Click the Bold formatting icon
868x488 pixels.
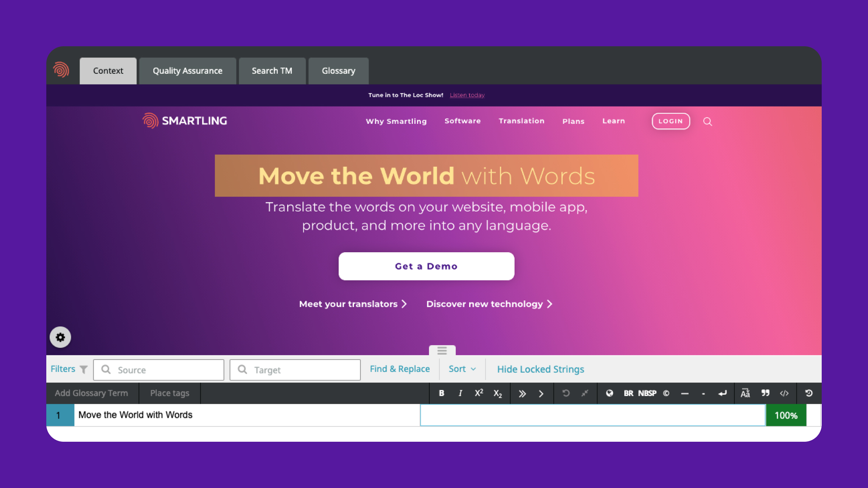tap(441, 393)
